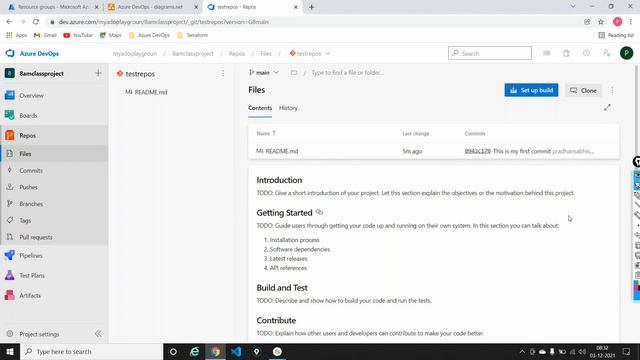Open more actions next to Clone
This screenshot has width=640, height=360.
point(612,90)
